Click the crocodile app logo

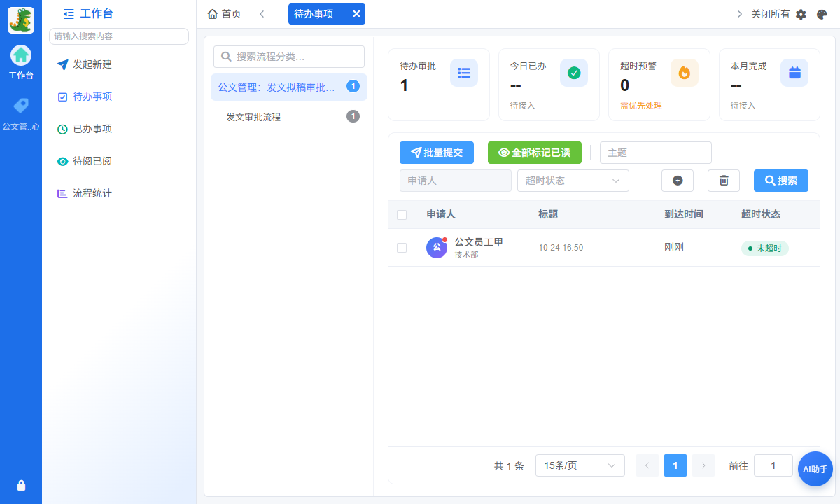coord(21,20)
